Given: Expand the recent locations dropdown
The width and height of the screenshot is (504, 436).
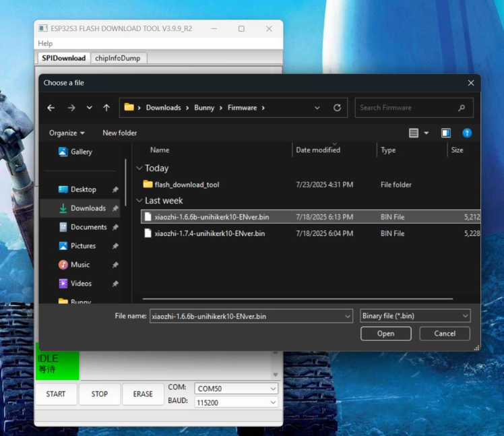Looking at the screenshot, I should (89, 108).
